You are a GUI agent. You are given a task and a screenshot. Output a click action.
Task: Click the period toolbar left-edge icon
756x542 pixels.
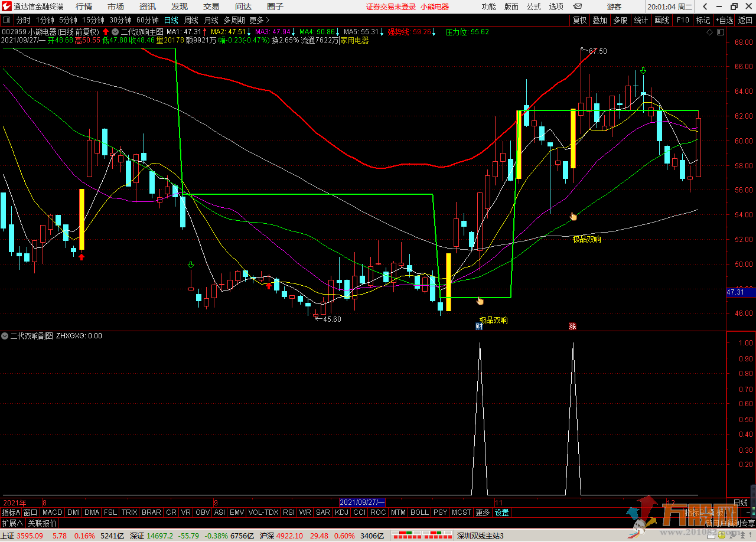click(7, 20)
